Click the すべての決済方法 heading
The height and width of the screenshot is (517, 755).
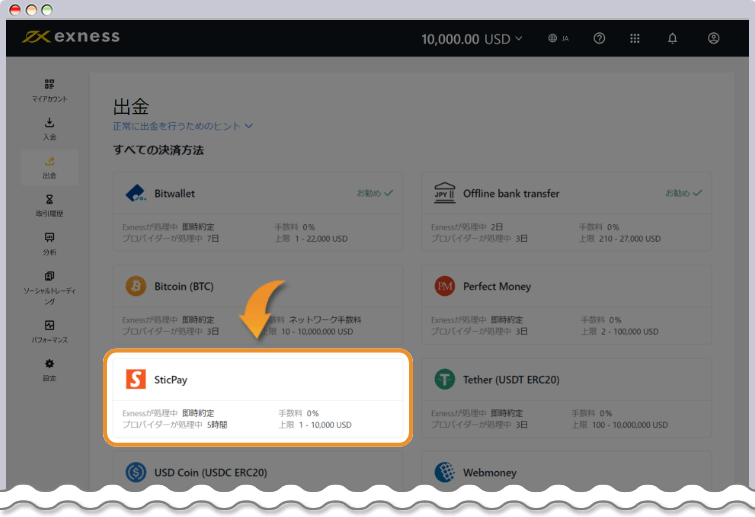pos(158,150)
